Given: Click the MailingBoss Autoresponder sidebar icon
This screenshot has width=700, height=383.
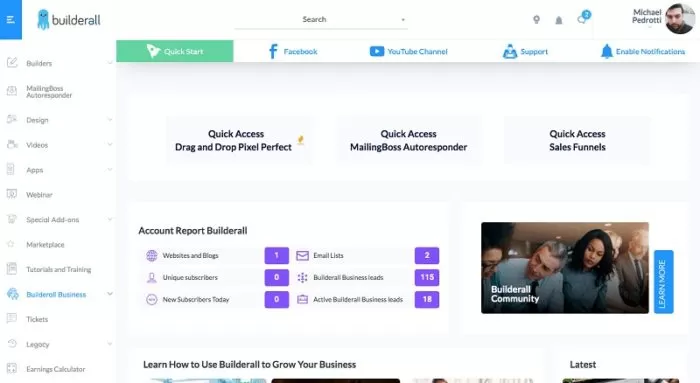Looking at the screenshot, I should click(12, 91).
